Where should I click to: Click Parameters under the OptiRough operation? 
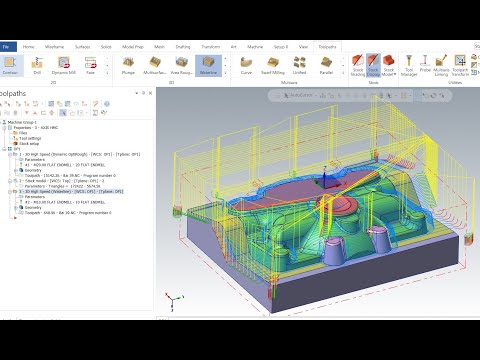tap(35, 160)
